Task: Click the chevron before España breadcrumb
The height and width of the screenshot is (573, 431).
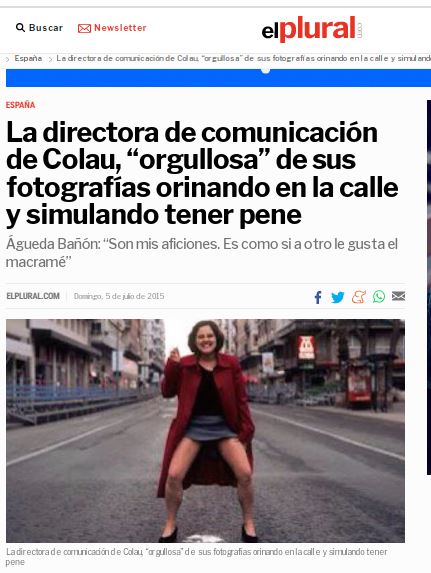Action: (x=8, y=59)
